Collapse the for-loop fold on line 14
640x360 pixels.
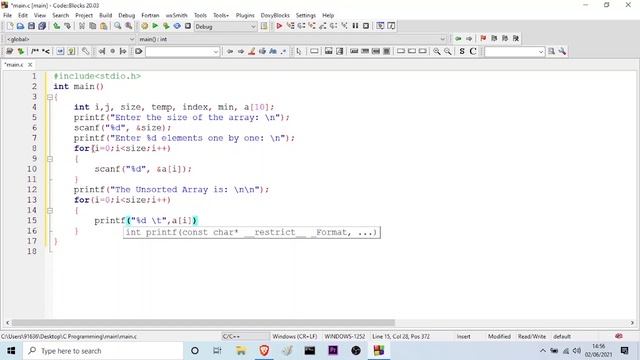50,211
